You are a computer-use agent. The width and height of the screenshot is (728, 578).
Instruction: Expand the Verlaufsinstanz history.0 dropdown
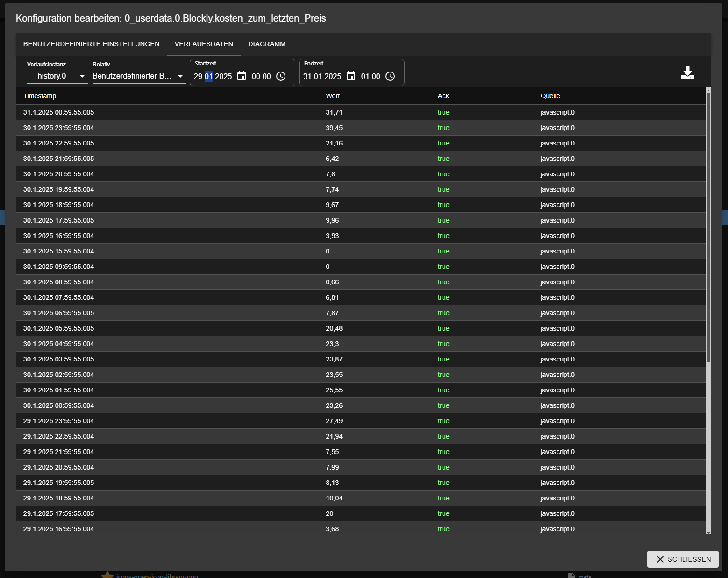coord(57,76)
